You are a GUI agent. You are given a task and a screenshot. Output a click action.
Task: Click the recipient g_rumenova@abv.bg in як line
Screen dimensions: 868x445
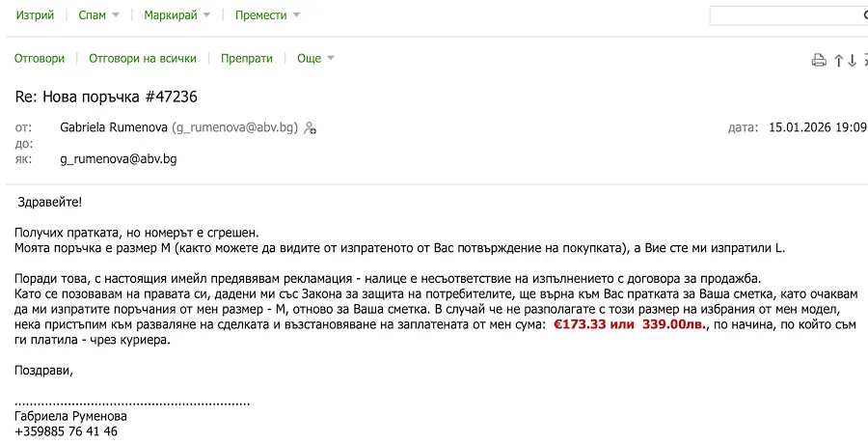(119, 158)
